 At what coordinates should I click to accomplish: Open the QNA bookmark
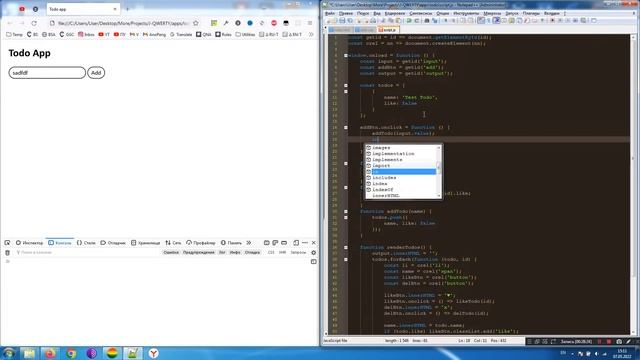pos(204,35)
